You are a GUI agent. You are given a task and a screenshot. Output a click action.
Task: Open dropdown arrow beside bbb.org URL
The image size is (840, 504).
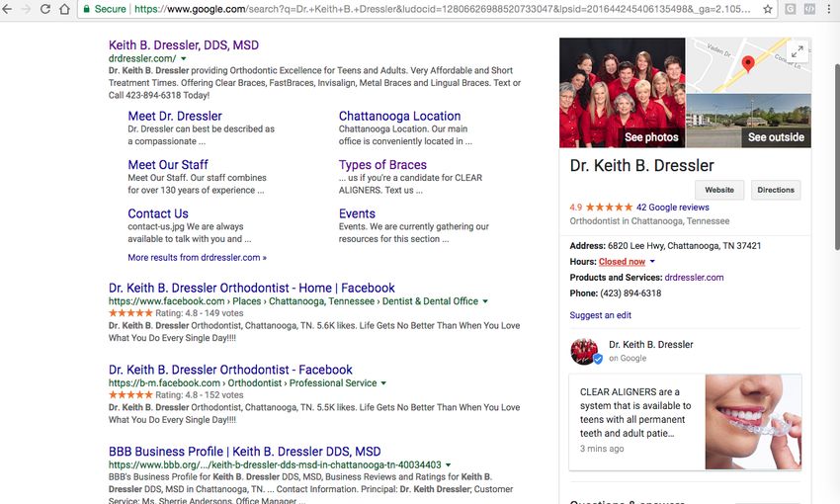[448, 464]
